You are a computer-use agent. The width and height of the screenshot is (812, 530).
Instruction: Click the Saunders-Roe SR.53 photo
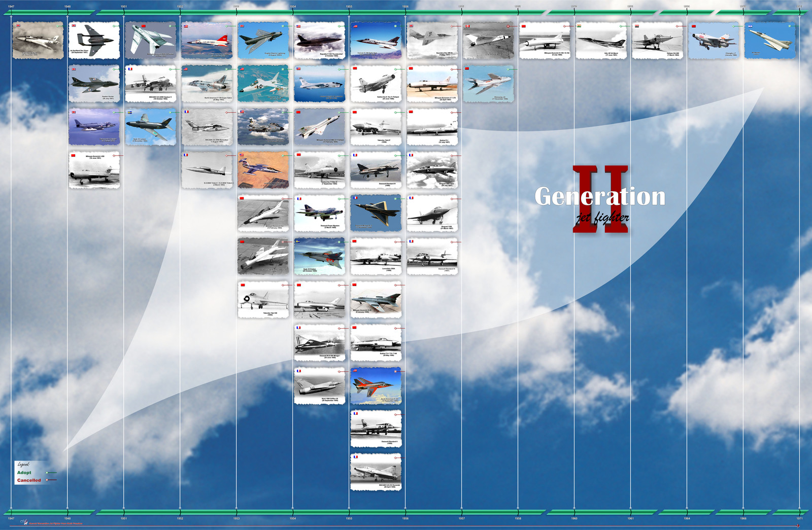pos(432,40)
